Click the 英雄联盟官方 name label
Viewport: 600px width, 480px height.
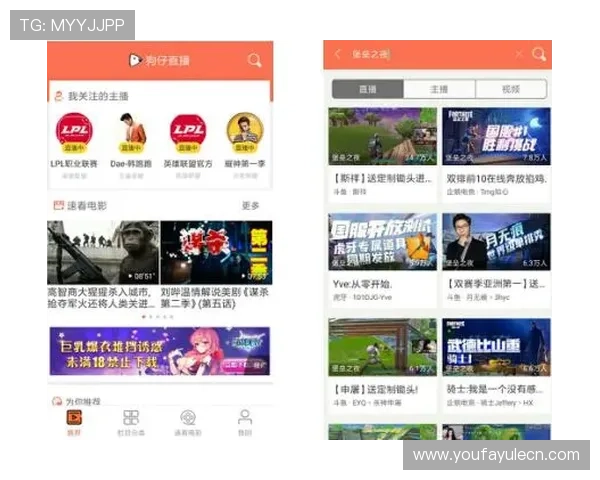188,164
